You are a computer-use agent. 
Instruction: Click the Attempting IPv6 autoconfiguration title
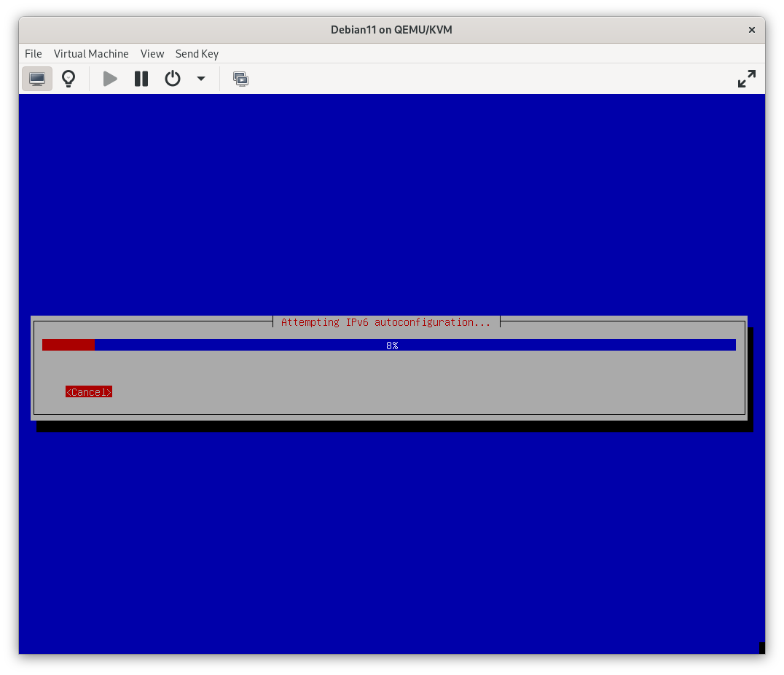coord(386,321)
